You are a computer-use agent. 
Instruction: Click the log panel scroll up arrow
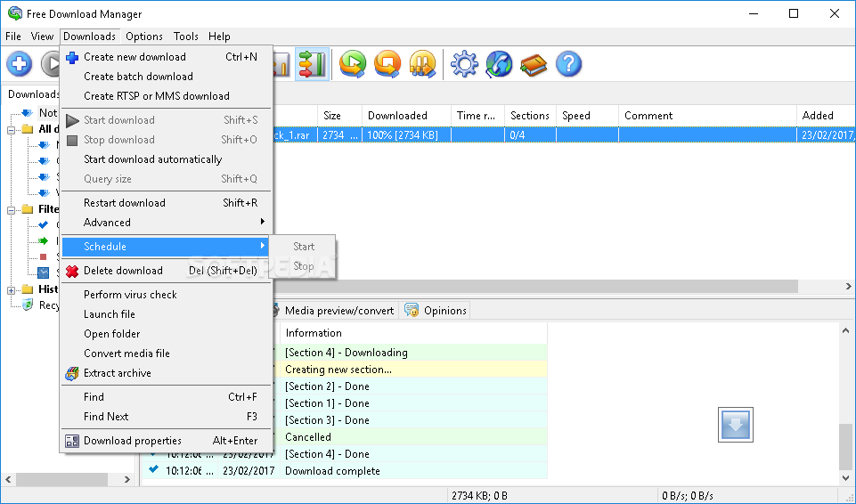pos(845,330)
